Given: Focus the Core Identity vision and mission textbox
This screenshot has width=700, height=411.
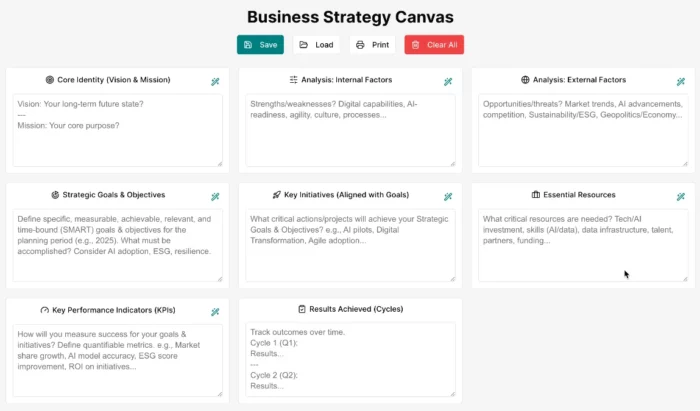Looking at the screenshot, I should point(118,130).
